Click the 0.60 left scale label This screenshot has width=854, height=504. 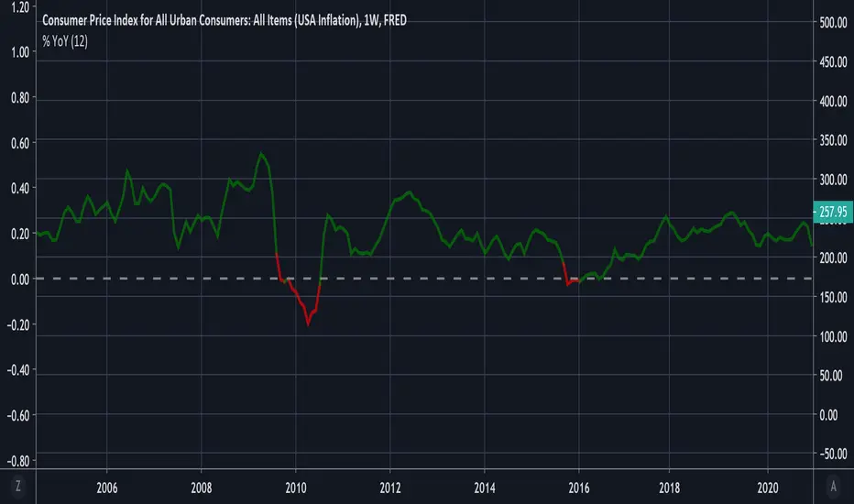click(x=20, y=143)
